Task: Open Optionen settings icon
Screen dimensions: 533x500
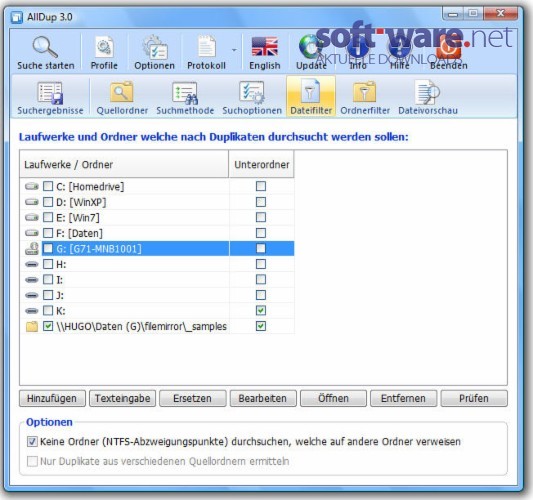Action: pyautogui.click(x=154, y=53)
